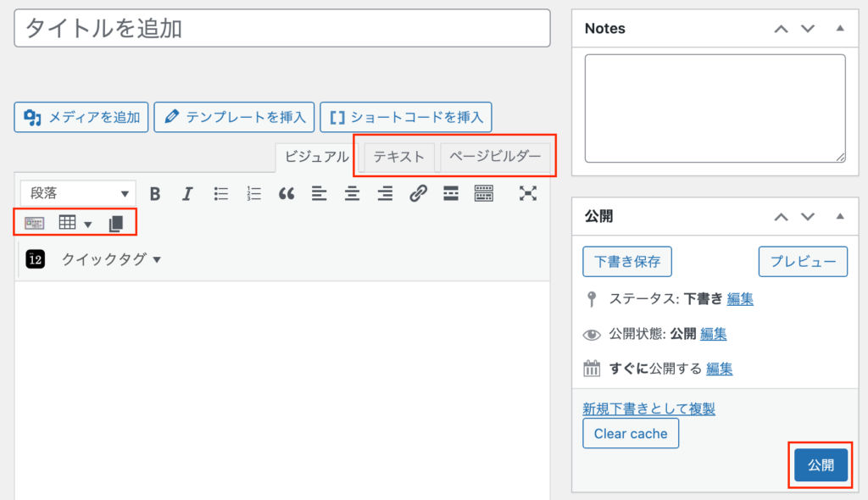Image resolution: width=868 pixels, height=500 pixels.
Task: Edit the ステータス status link
Action: click(740, 299)
